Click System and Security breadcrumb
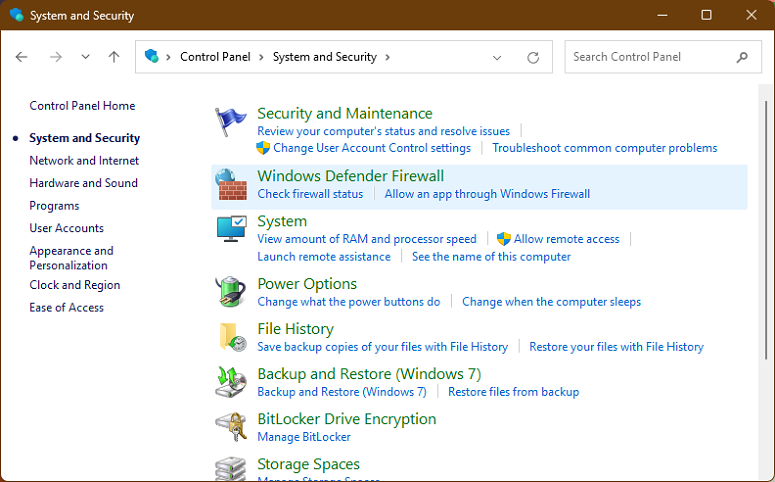 click(325, 57)
